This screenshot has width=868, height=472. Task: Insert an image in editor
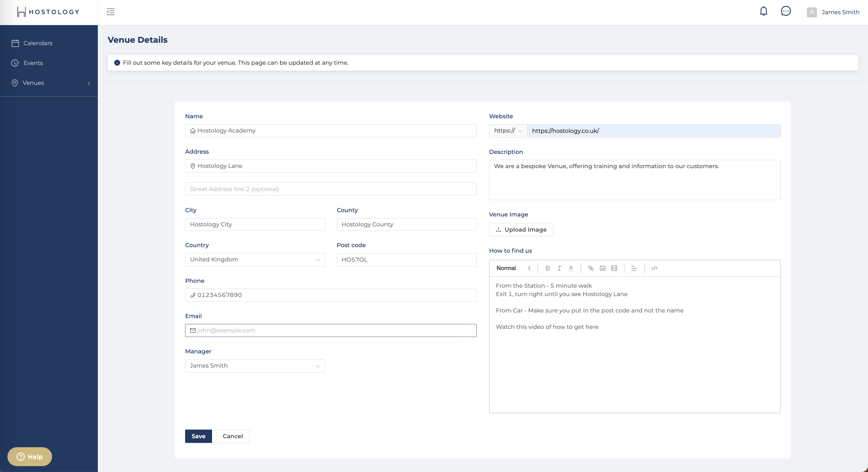(x=602, y=269)
